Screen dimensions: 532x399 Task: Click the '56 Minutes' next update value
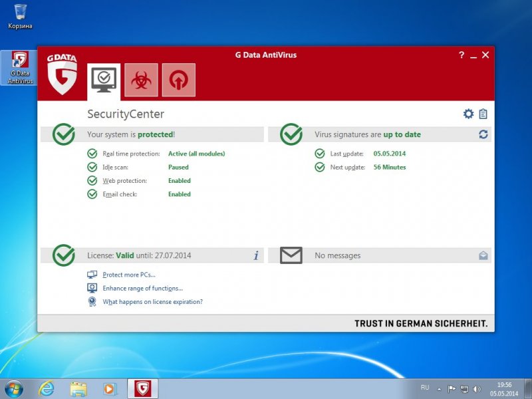[390, 168]
